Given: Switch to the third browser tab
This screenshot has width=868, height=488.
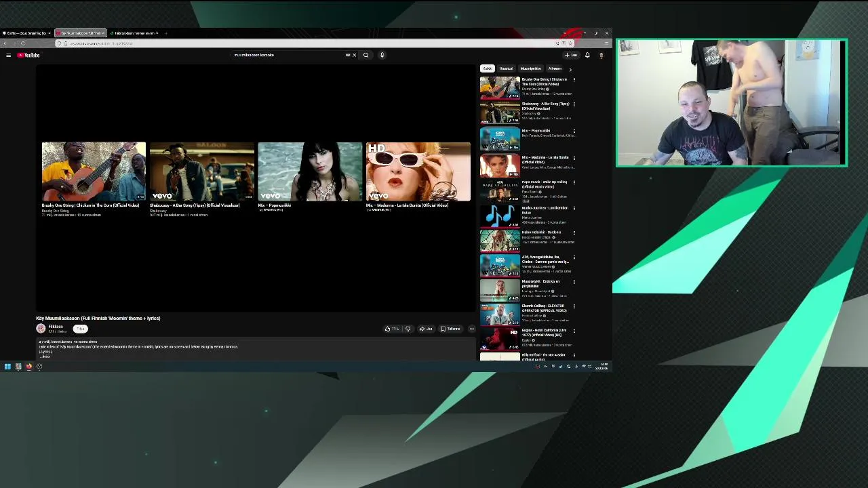Looking at the screenshot, I should [x=134, y=33].
